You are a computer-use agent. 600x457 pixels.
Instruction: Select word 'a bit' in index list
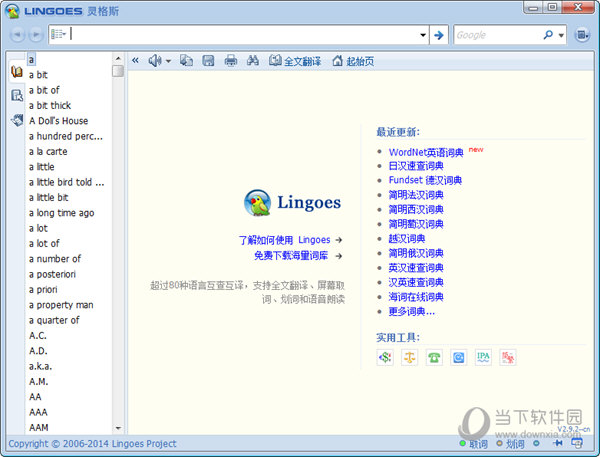coord(38,75)
